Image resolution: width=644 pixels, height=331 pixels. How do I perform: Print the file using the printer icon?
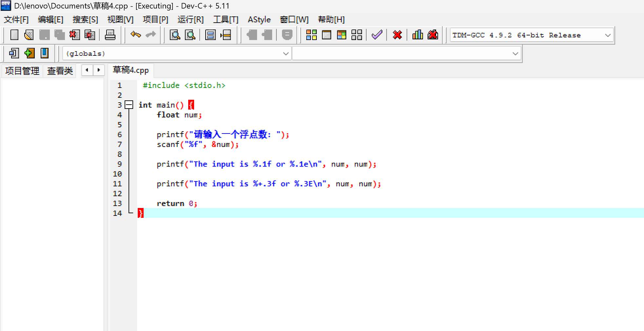pos(110,35)
